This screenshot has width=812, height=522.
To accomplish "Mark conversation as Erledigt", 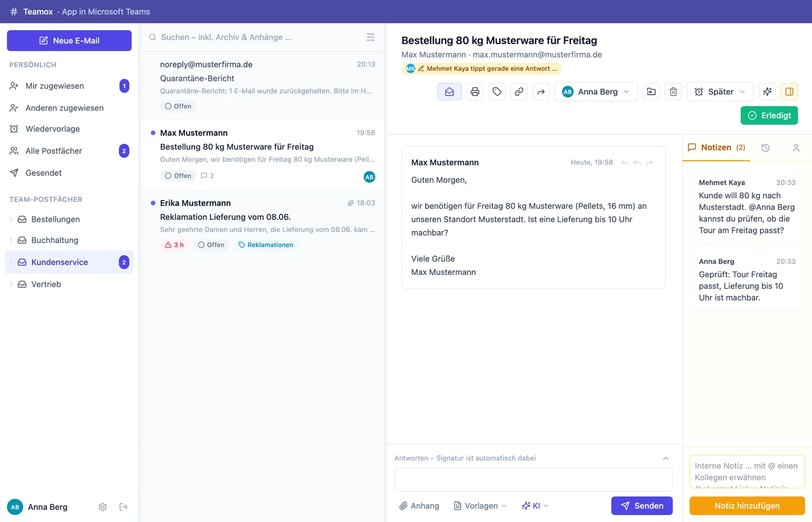I will 769,115.
